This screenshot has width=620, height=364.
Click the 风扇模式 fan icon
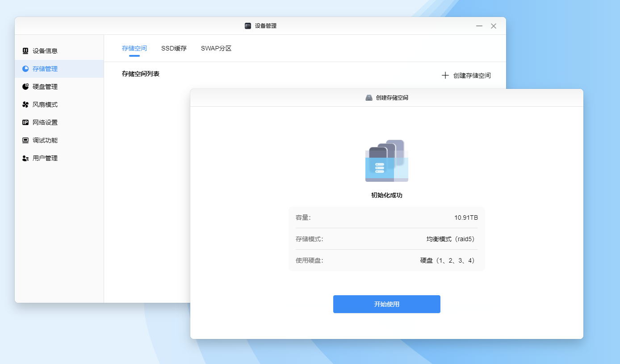[x=25, y=105]
